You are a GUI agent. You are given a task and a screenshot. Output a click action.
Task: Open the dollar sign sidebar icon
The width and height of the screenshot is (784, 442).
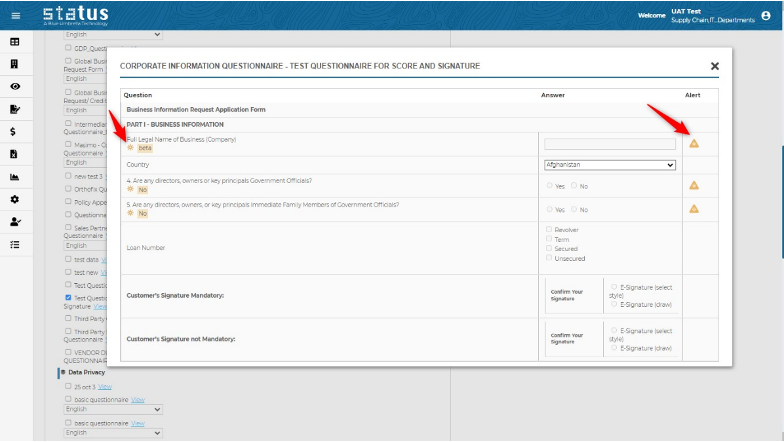point(14,131)
